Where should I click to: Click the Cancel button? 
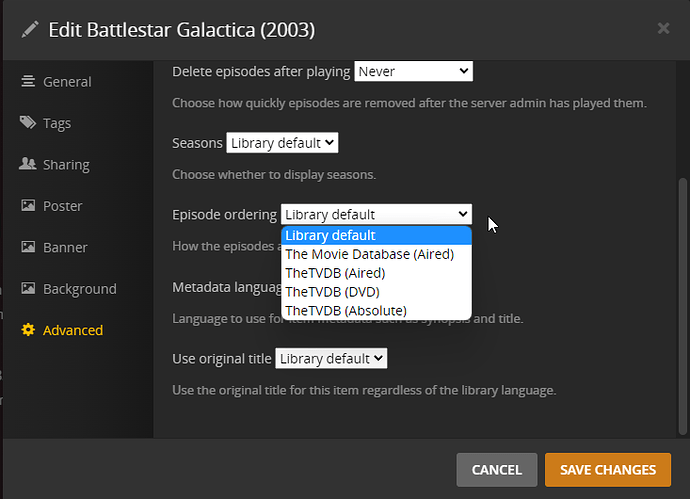tap(497, 470)
